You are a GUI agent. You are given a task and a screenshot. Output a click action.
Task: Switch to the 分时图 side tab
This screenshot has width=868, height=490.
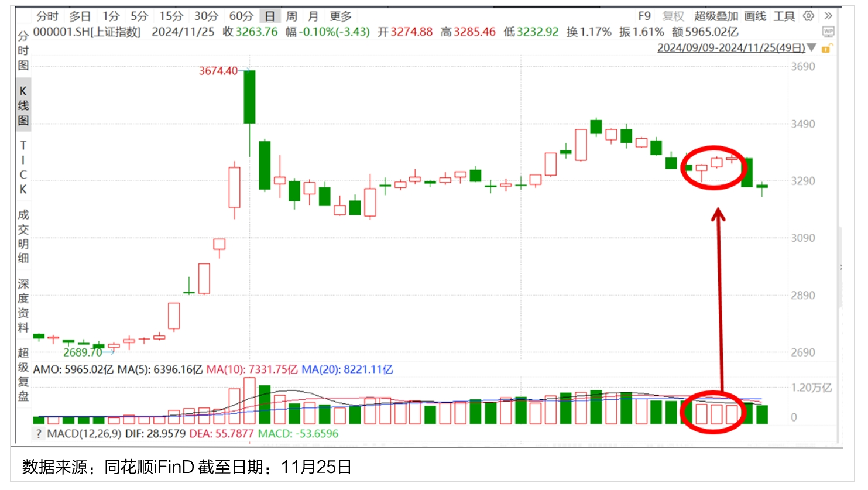(23, 50)
